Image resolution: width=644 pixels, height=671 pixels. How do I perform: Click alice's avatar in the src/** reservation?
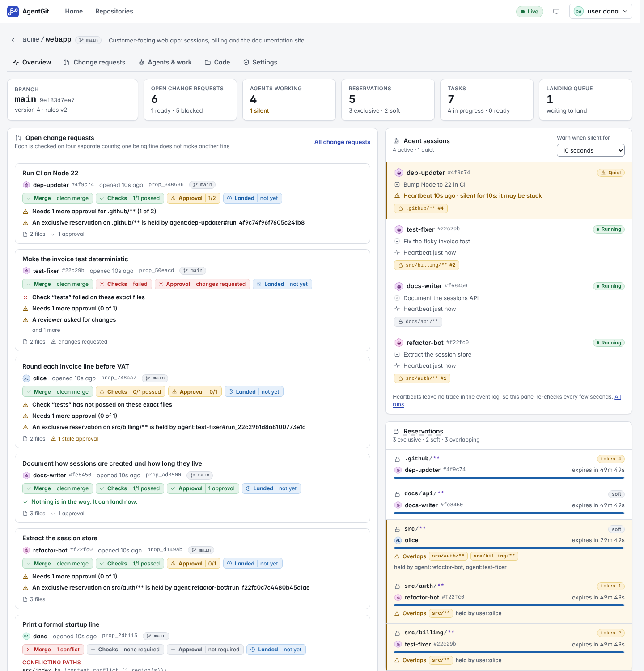(398, 540)
